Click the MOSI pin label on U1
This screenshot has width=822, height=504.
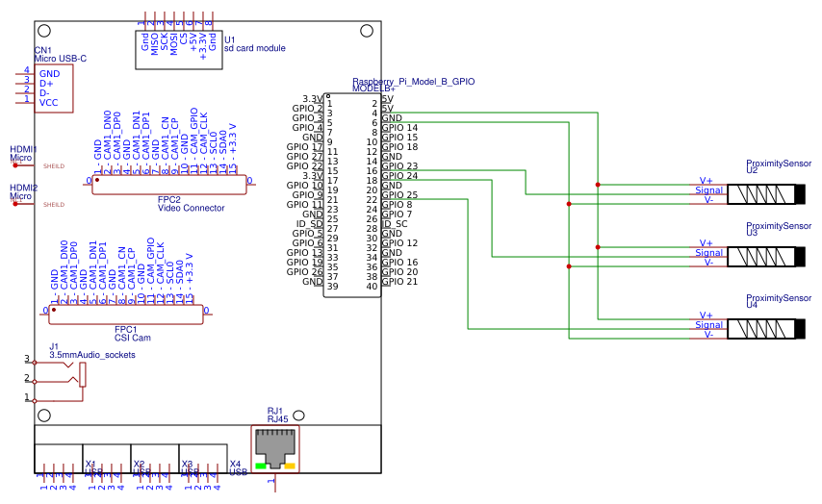[174, 44]
